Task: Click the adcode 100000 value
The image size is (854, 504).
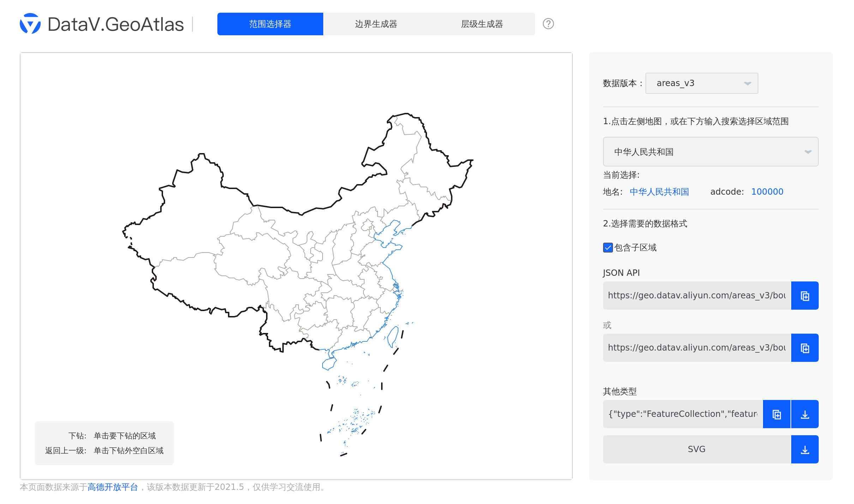Action: point(767,192)
